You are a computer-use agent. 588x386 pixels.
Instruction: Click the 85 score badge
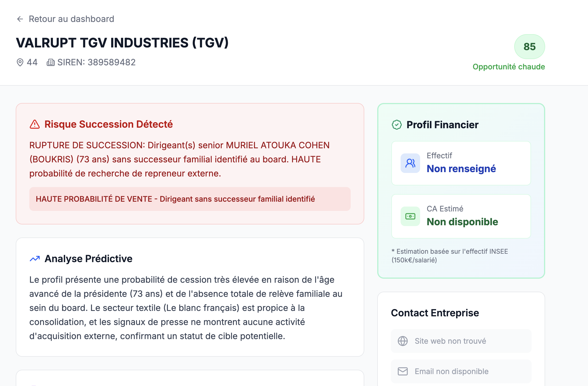[x=529, y=47]
